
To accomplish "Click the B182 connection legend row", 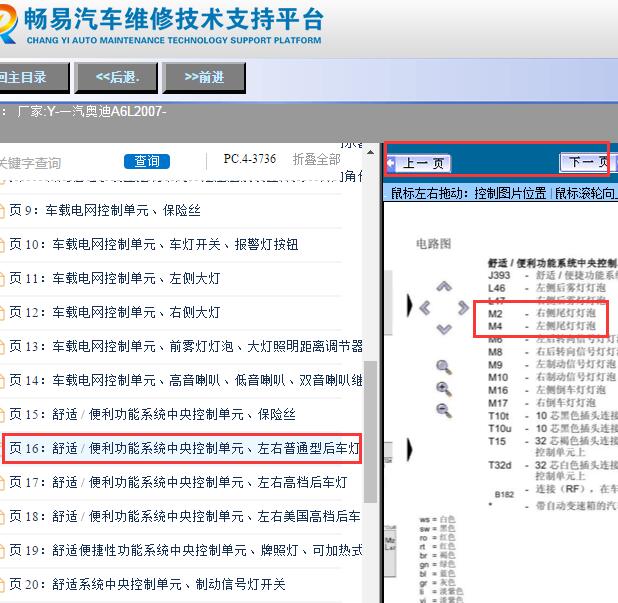I will pos(556,490).
